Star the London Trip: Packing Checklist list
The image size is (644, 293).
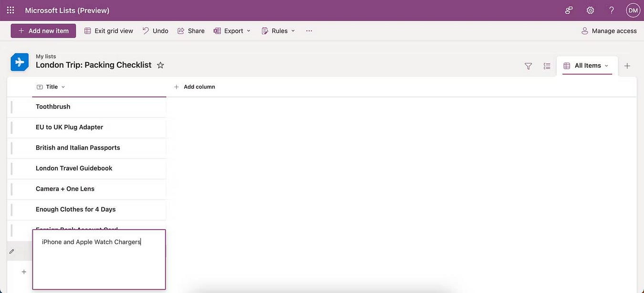coord(160,65)
